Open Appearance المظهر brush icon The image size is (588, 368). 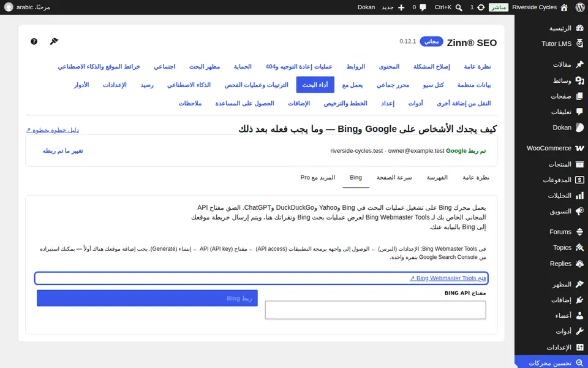click(580, 284)
